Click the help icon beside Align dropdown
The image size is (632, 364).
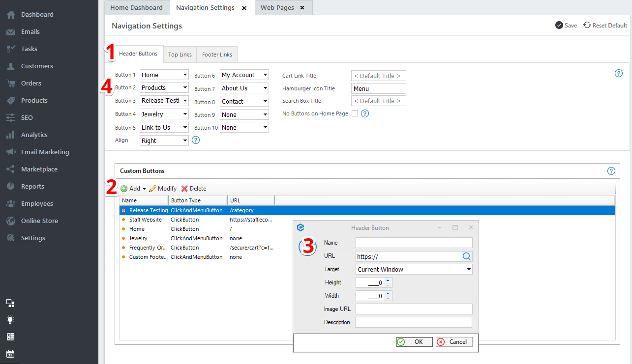196,140
